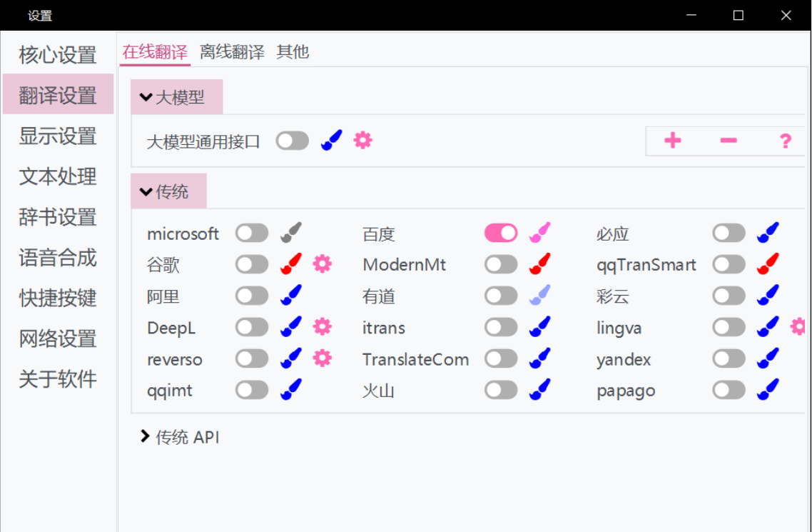Screen dimensions: 812x532
Task: Open 文本处理 in the sidebar
Action: pos(58,176)
